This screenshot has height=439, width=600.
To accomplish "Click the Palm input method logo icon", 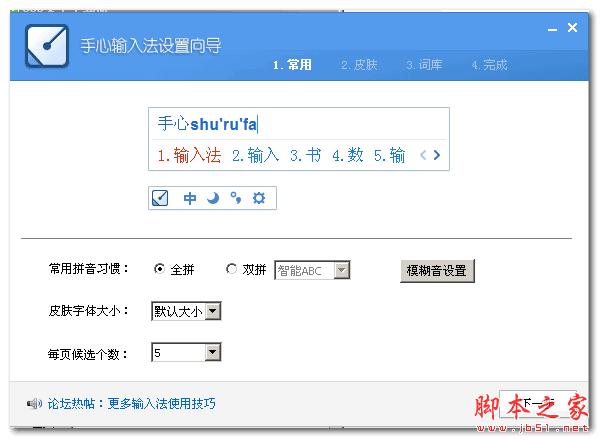I will [x=47, y=46].
